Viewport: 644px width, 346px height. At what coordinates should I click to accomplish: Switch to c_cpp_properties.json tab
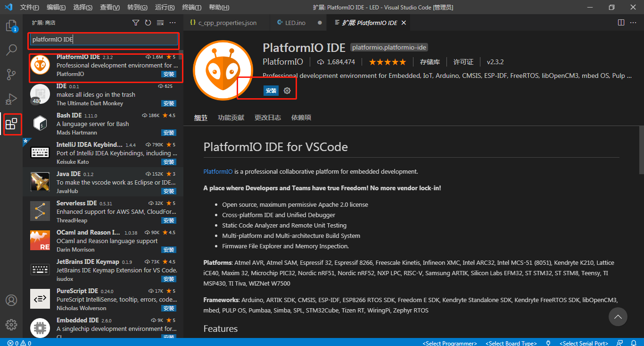(227, 23)
